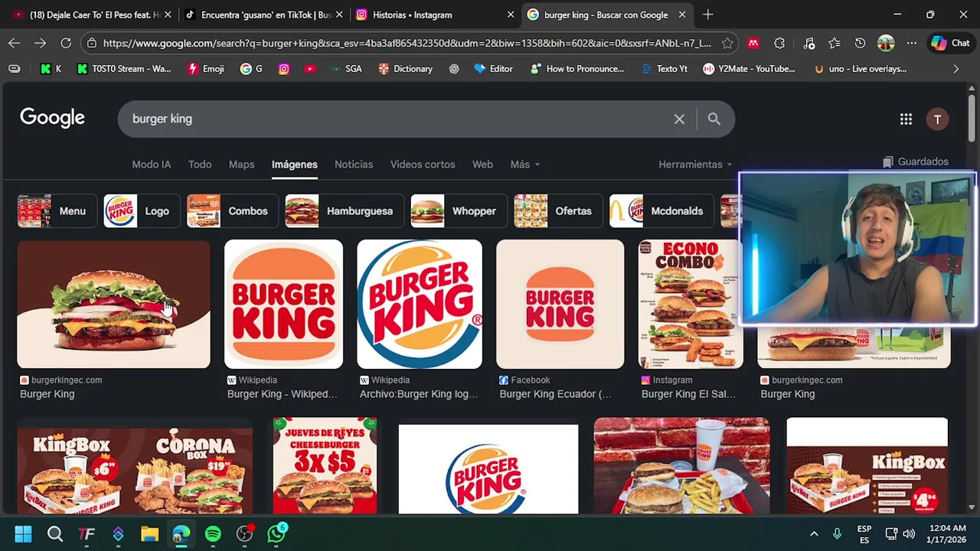Open Guardados saved items

pos(916,161)
